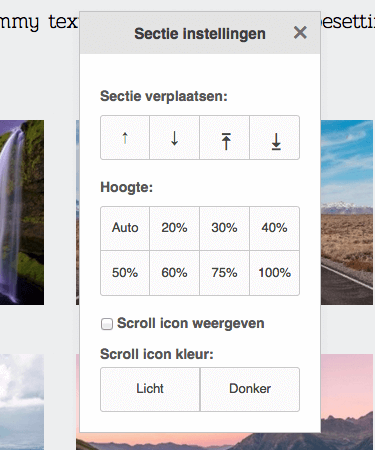Select Licht scroll icon color

pyautogui.click(x=150, y=389)
